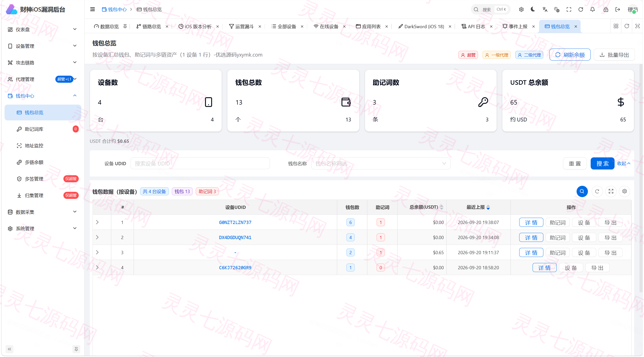644x357 pixels.
Task: Open device link C6KJ72620GR9
Action: (x=235, y=267)
